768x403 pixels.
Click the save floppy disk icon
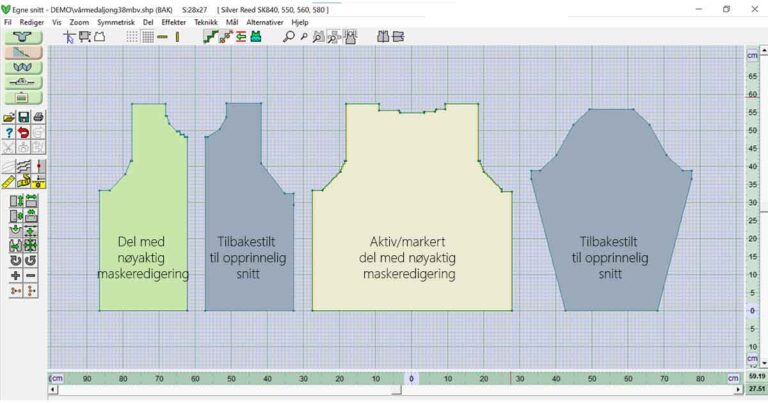point(24,117)
